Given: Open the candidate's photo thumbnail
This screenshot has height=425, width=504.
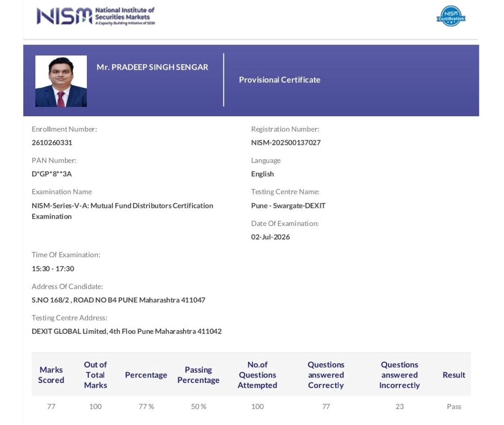Looking at the screenshot, I should pos(61,81).
